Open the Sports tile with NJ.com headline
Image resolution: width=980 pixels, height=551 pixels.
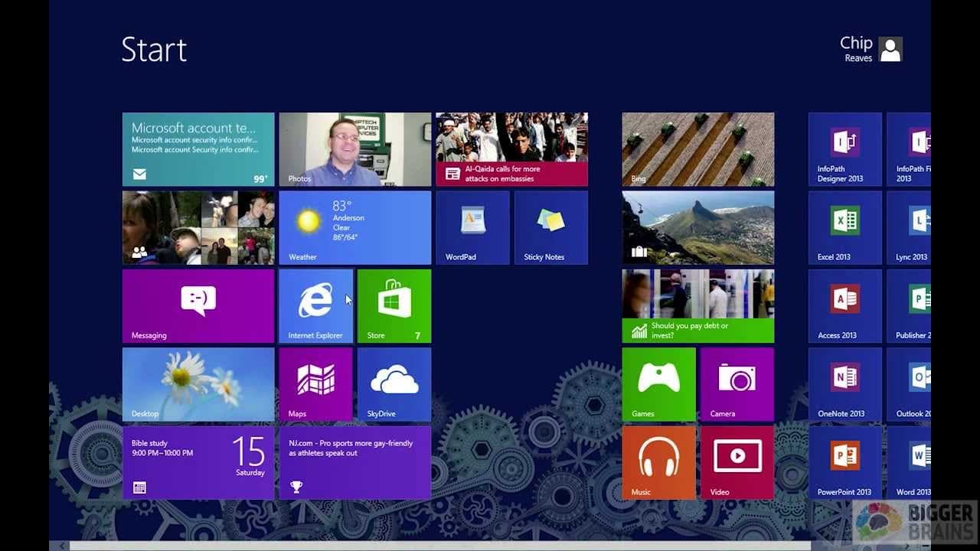(355, 463)
